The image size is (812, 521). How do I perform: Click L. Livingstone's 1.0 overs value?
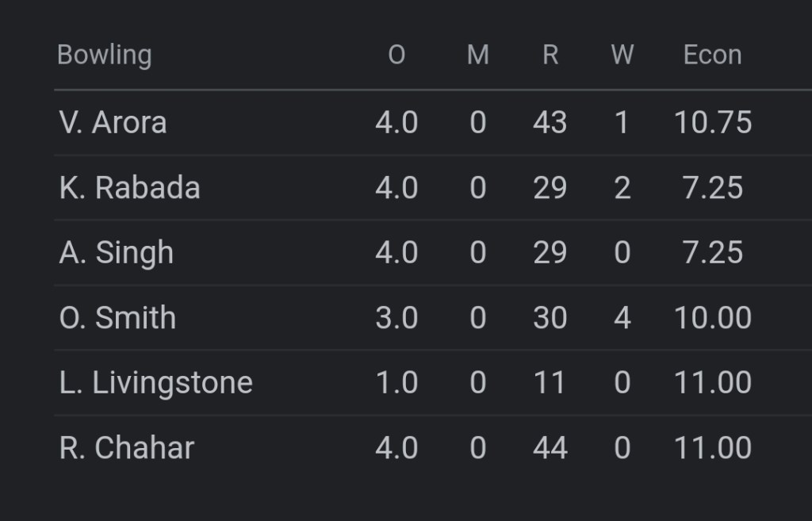[396, 383]
